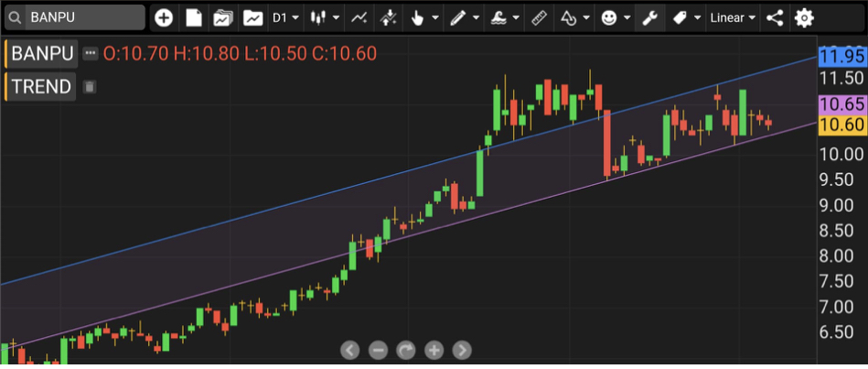Open saved chart layouts folder

click(223, 17)
